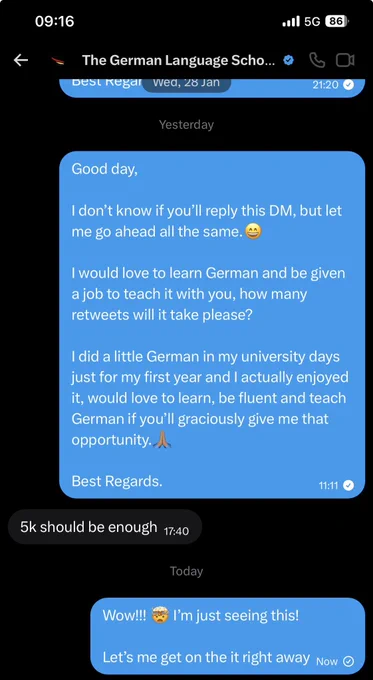The height and width of the screenshot is (680, 373).
Task: Select the long "Good day" message bubble
Action: click(x=212, y=324)
